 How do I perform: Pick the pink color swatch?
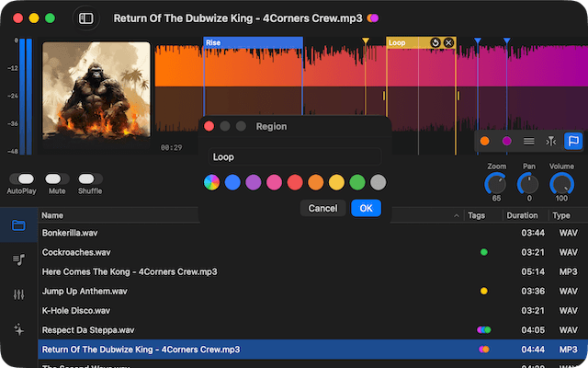tap(274, 182)
